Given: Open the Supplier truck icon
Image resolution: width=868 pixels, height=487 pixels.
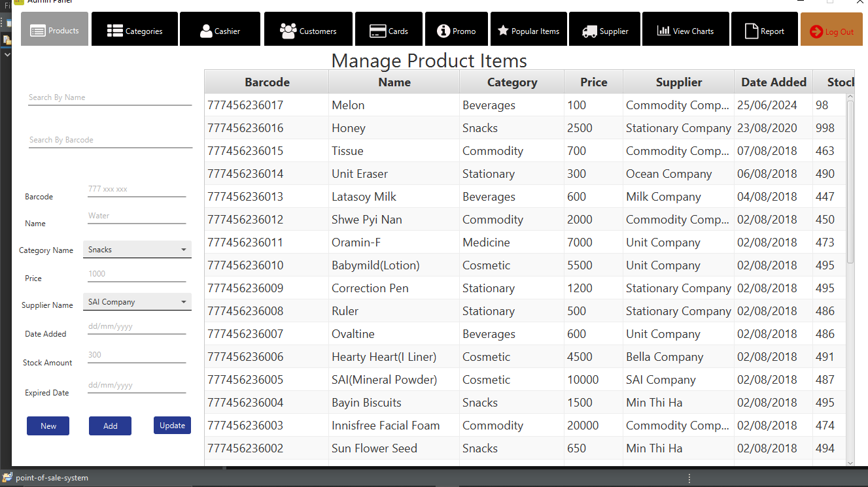Looking at the screenshot, I should 589,31.
